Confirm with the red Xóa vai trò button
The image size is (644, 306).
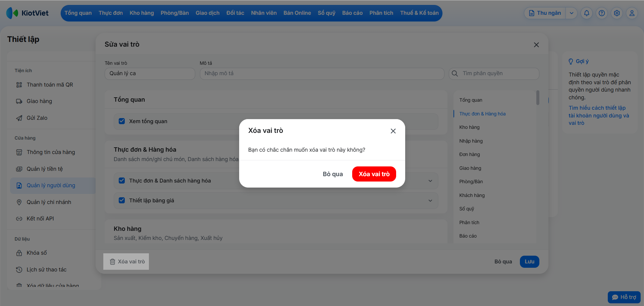[x=374, y=174]
